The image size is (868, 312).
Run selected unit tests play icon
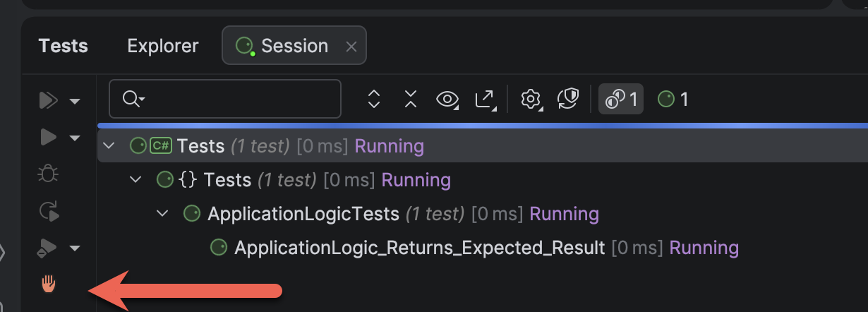click(x=48, y=137)
